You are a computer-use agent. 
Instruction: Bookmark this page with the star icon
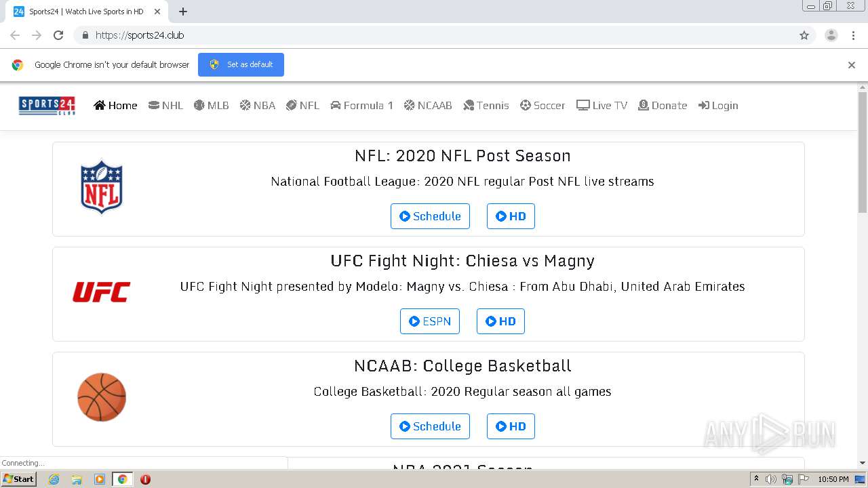coord(804,35)
